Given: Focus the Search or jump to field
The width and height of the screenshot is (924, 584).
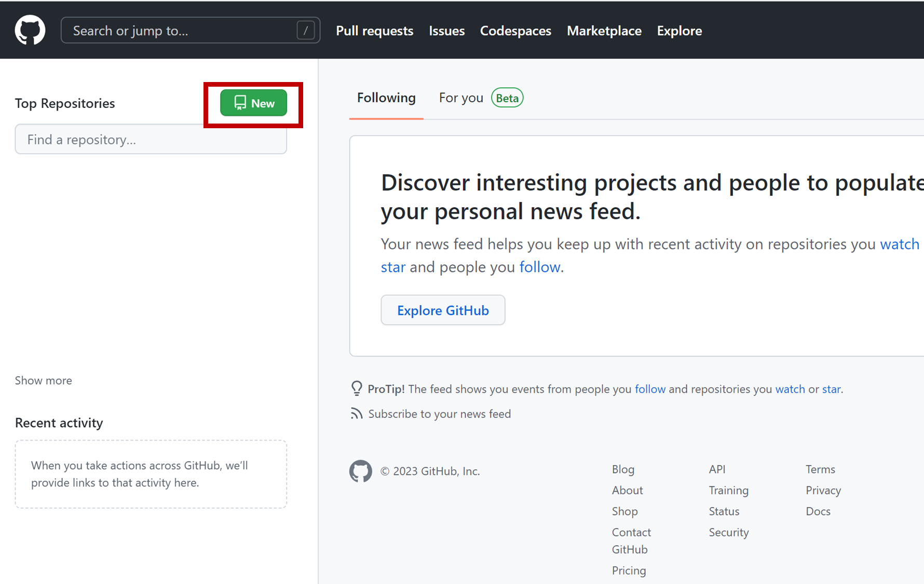Looking at the screenshot, I should click(191, 31).
